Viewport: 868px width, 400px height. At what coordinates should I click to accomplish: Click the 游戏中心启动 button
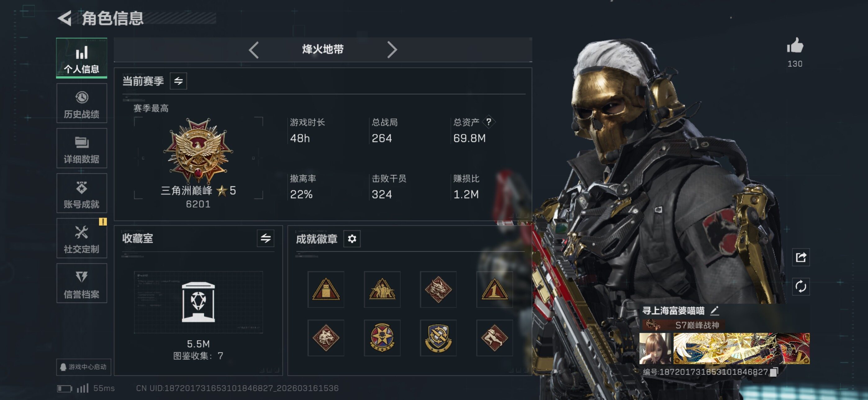[84, 367]
